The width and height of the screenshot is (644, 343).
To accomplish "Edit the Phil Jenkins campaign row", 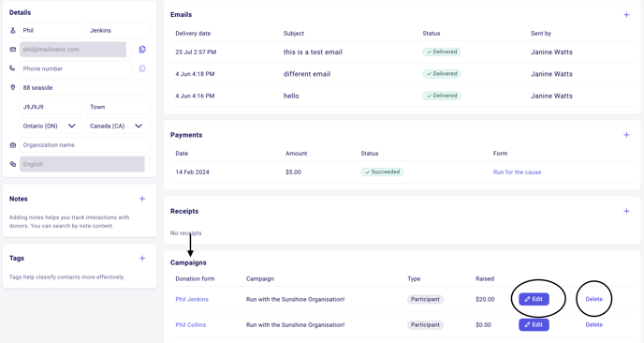I will click(534, 299).
